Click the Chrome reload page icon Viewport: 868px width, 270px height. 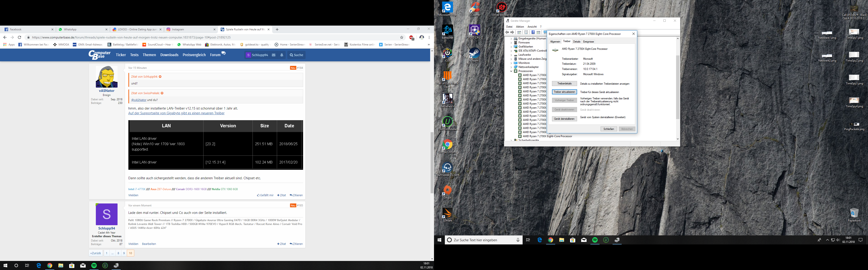point(19,38)
